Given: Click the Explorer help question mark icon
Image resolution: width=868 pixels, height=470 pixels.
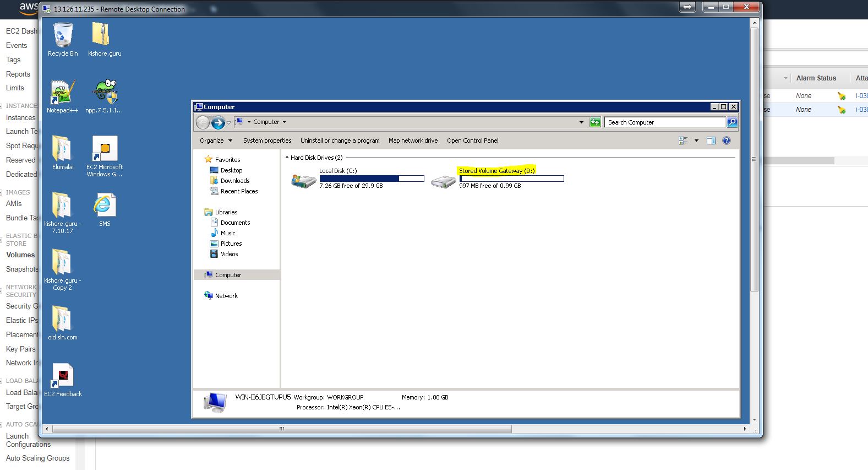Looking at the screenshot, I should pos(726,141).
